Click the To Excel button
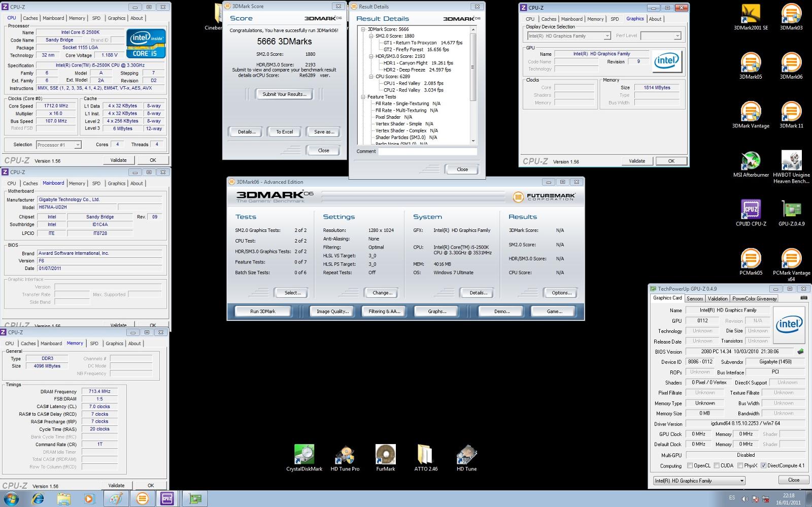This screenshot has width=812, height=507. 284,132
